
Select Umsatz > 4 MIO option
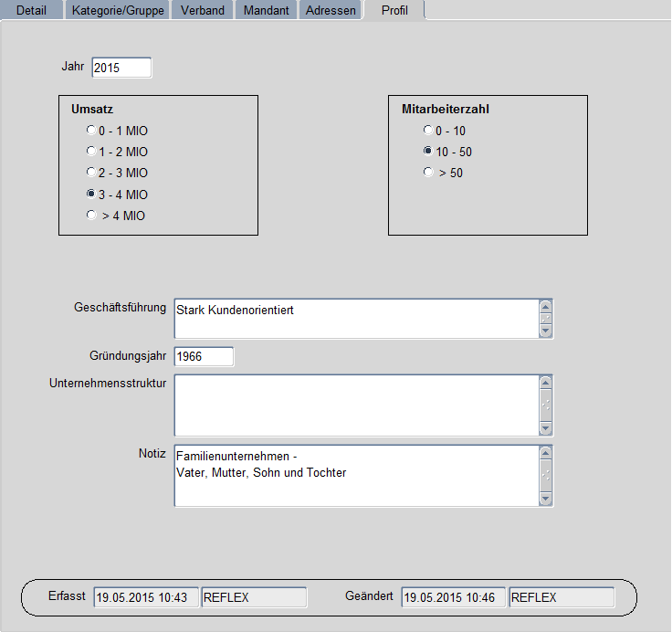tap(91, 216)
